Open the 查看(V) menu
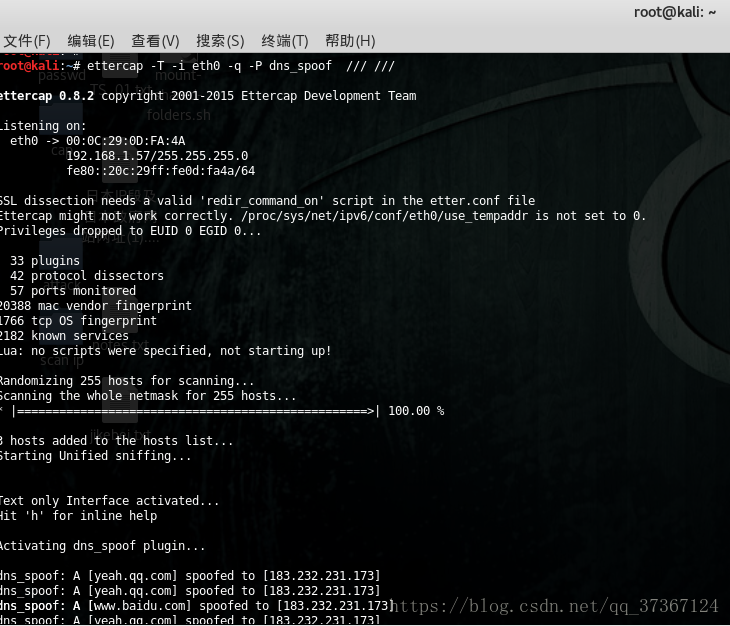Viewport: 730px width, 626px height. 155,41
